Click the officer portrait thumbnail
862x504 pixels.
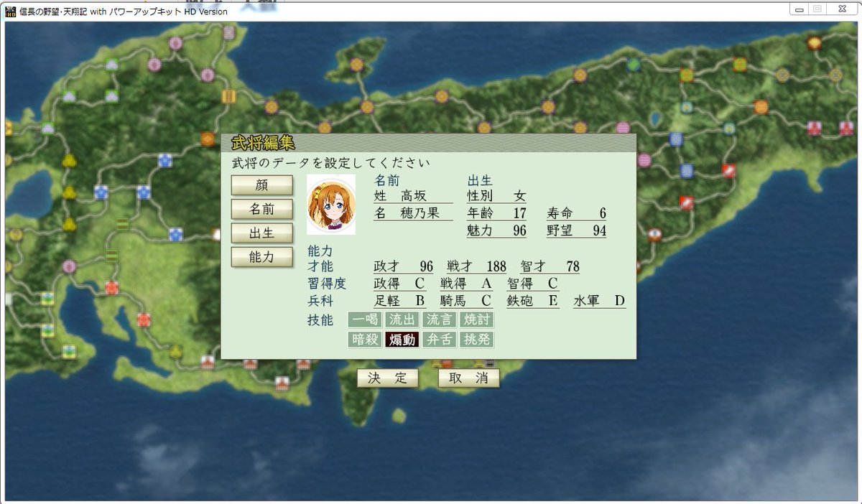pyautogui.click(x=331, y=204)
